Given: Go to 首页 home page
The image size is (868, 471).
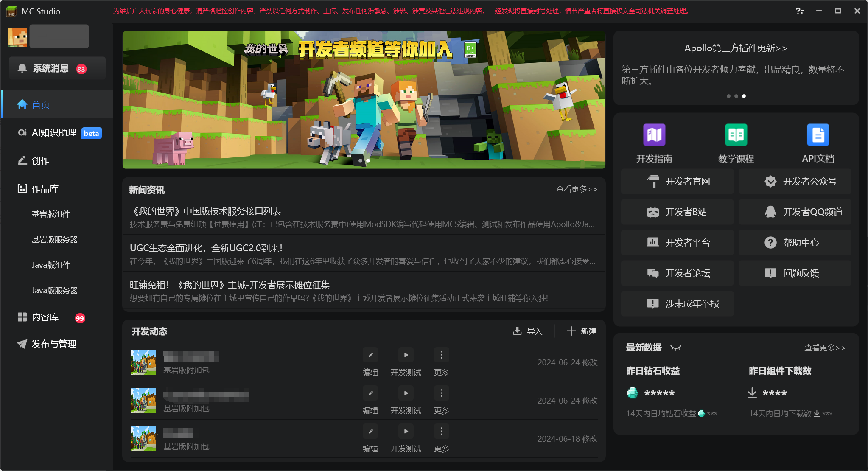Looking at the screenshot, I should (57, 104).
